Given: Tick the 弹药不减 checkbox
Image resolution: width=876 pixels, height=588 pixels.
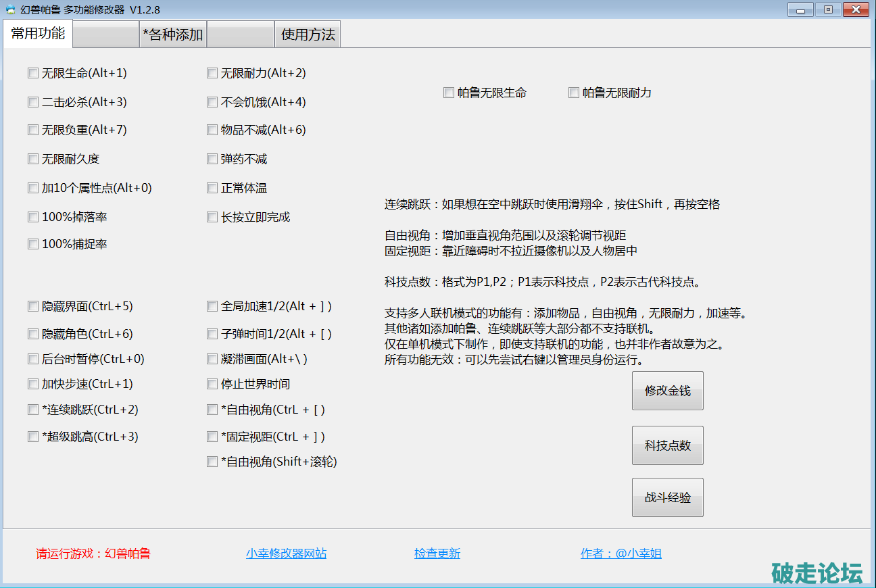Looking at the screenshot, I should [x=212, y=159].
